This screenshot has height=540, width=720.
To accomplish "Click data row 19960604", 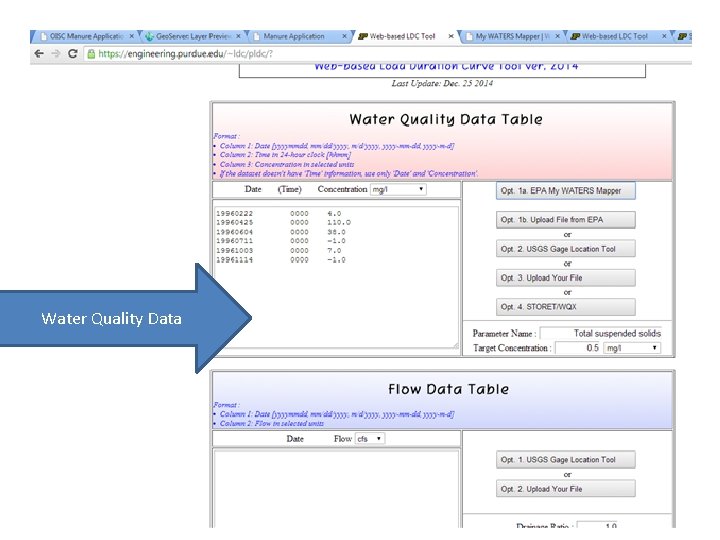I will pyautogui.click(x=281, y=232).
